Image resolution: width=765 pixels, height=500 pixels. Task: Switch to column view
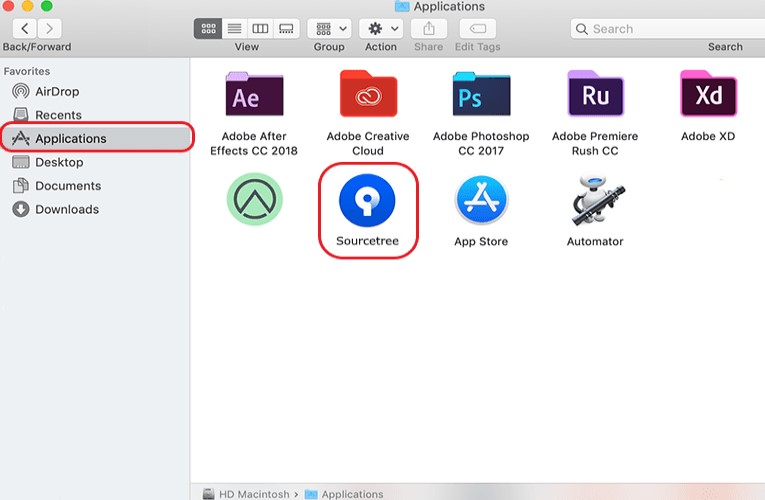coord(261,29)
